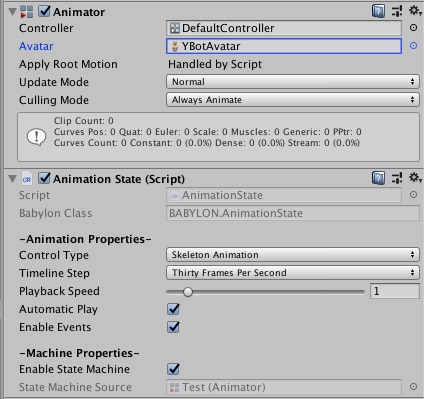The image size is (424, 399).
Task: Open Animation State gear menu
Action: pos(415,178)
